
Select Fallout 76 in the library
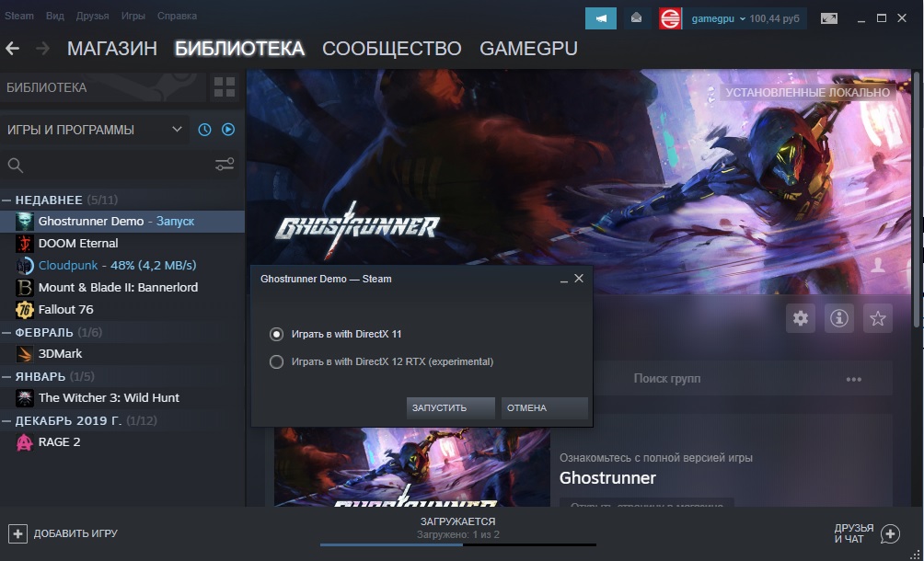tap(122, 310)
